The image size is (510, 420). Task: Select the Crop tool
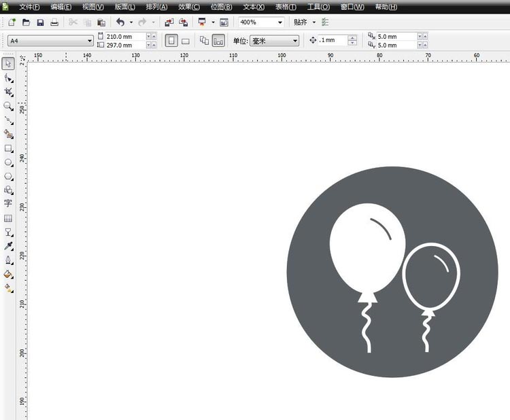(8, 92)
